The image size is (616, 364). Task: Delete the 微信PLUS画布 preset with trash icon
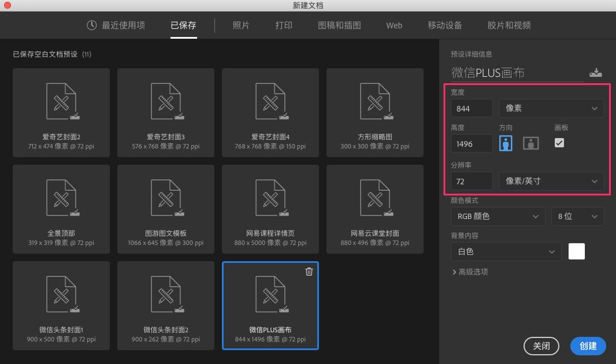(x=309, y=272)
